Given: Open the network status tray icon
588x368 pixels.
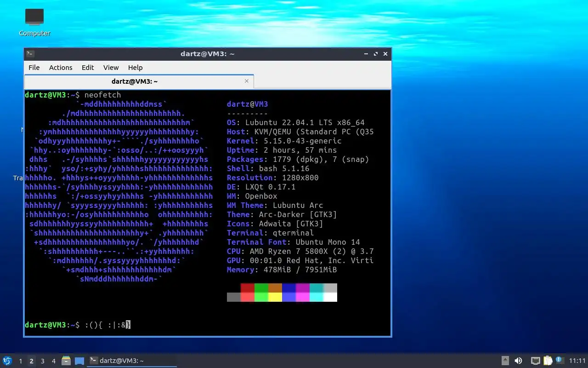Looking at the screenshot, I should coord(535,361).
